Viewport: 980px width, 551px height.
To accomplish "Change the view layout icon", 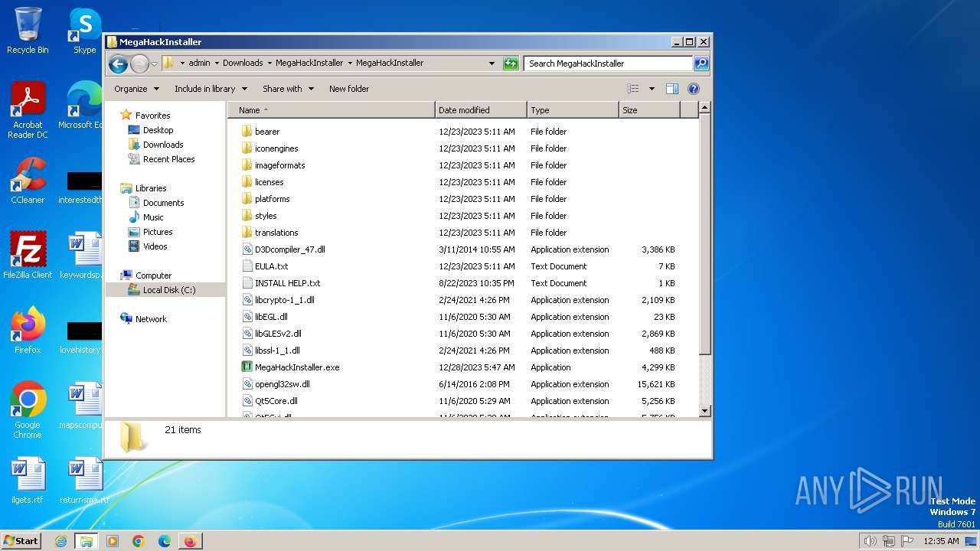I will (633, 89).
